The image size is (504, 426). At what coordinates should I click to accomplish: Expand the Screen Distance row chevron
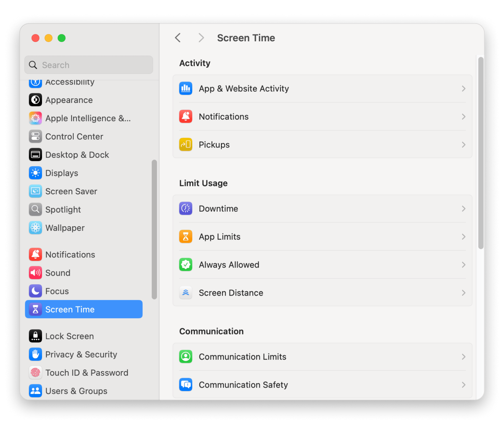[464, 293]
